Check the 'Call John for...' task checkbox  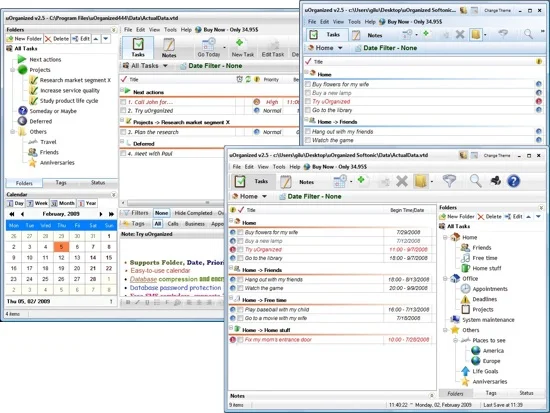pyautogui.click(x=123, y=102)
